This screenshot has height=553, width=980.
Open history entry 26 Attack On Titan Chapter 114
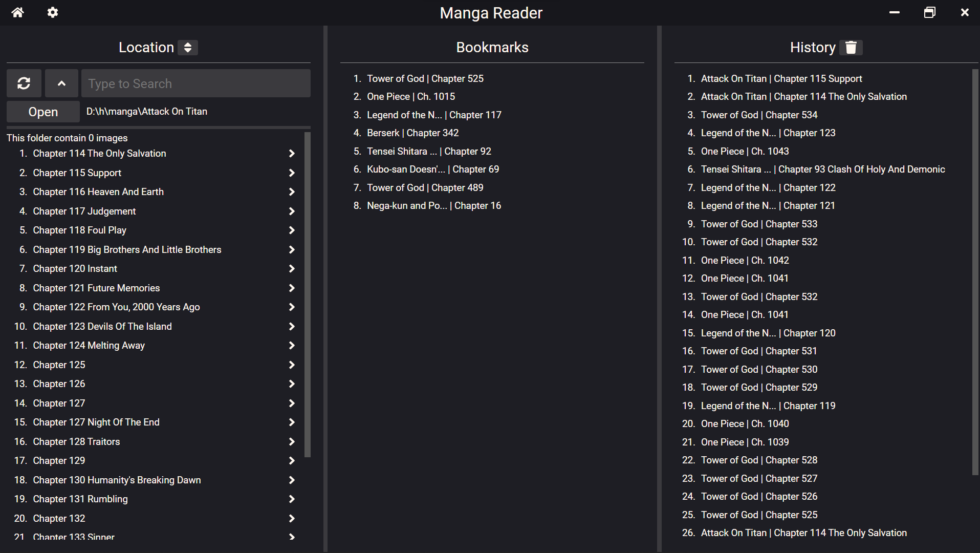[x=803, y=533]
